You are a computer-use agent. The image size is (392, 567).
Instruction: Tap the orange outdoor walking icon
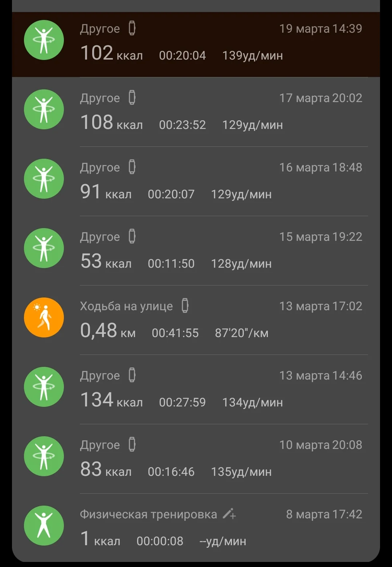(x=44, y=318)
